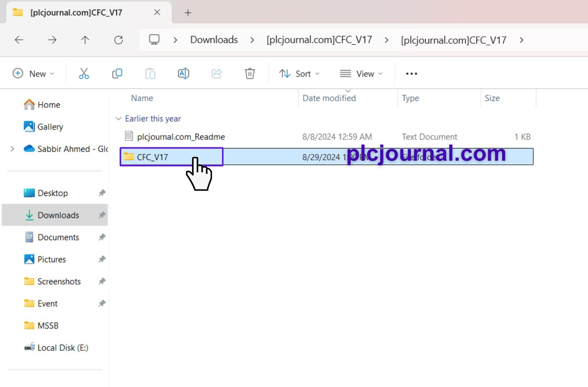Open the View layout dropdown
Screen dimensions: 588x387
coord(361,73)
